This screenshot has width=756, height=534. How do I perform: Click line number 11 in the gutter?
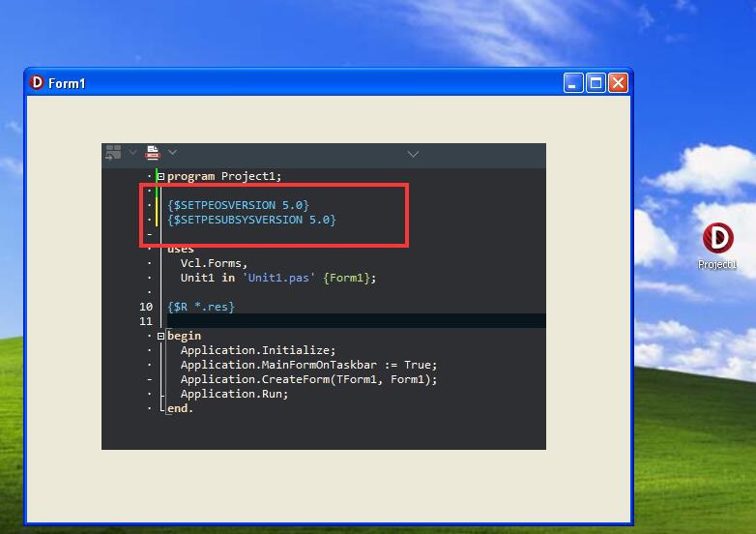[x=146, y=321]
